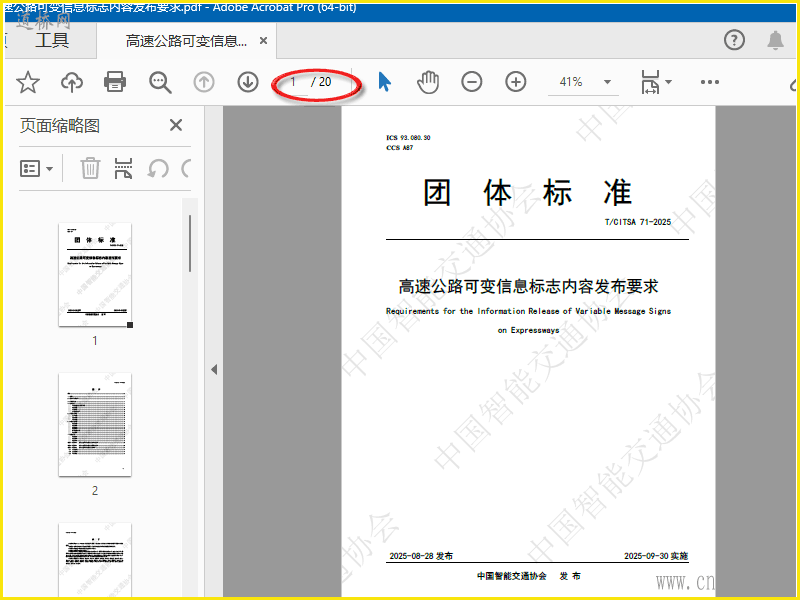
Task: Click the 2025-09-30 实施 date text
Action: click(656, 556)
